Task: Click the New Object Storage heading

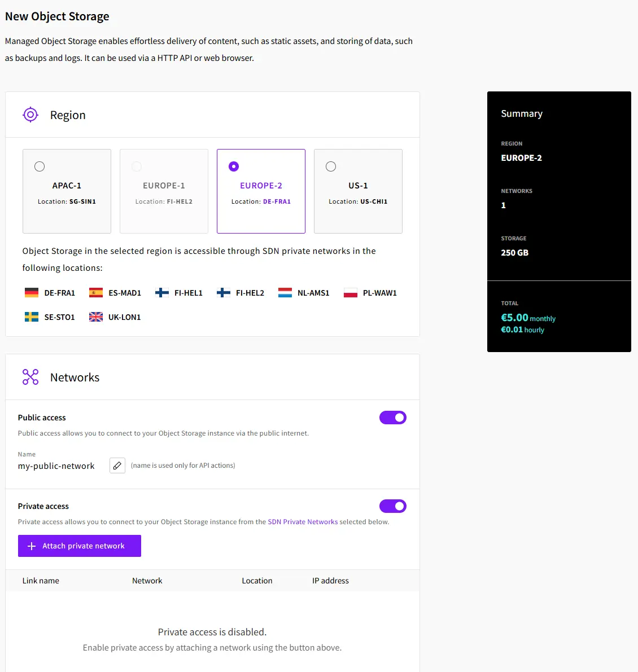Action: pyautogui.click(x=57, y=16)
